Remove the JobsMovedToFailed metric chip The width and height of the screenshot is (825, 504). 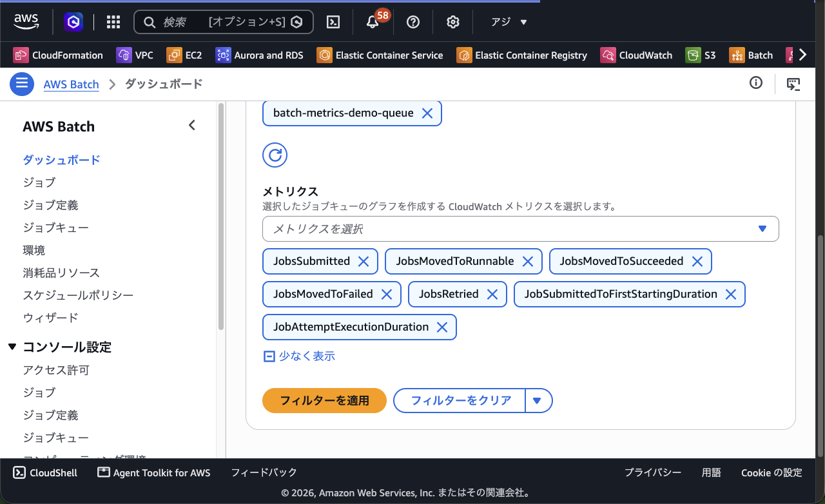coord(387,294)
